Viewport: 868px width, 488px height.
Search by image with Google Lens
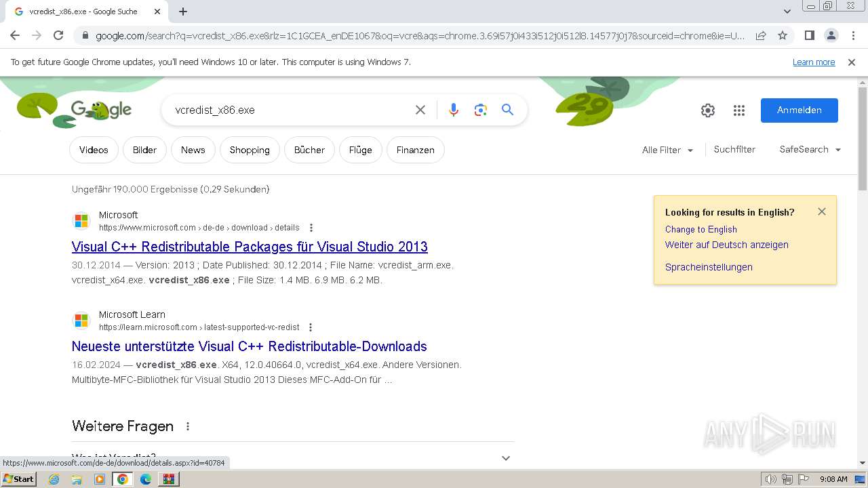click(x=481, y=110)
